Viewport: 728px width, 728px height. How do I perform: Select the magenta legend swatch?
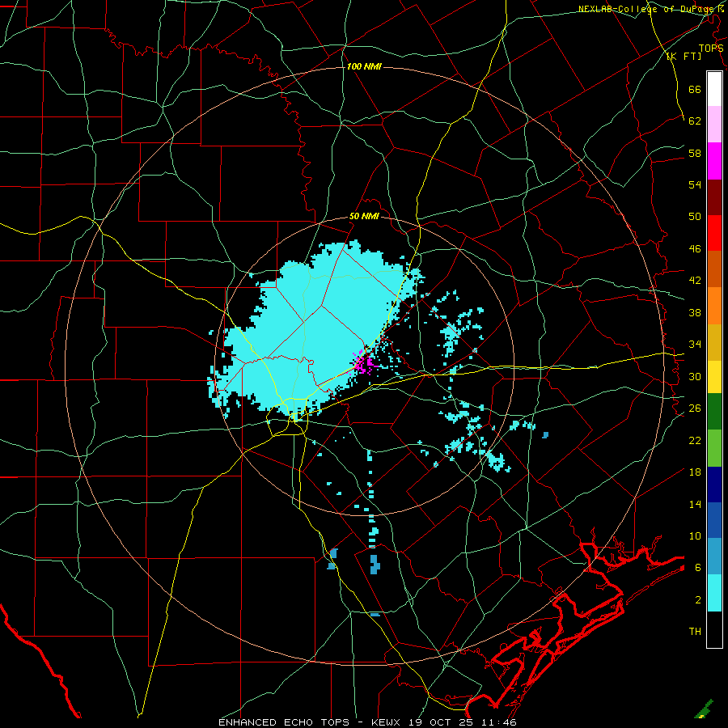[714, 161]
